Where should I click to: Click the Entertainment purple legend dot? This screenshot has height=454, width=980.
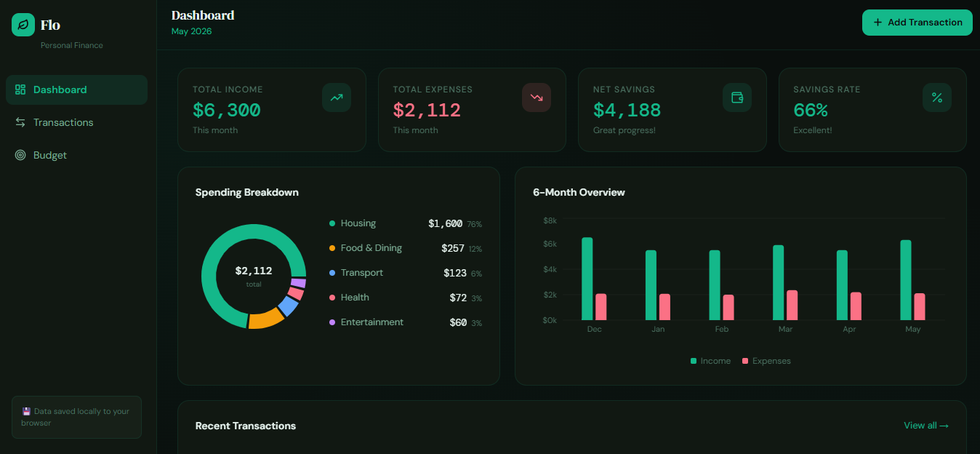click(x=332, y=322)
